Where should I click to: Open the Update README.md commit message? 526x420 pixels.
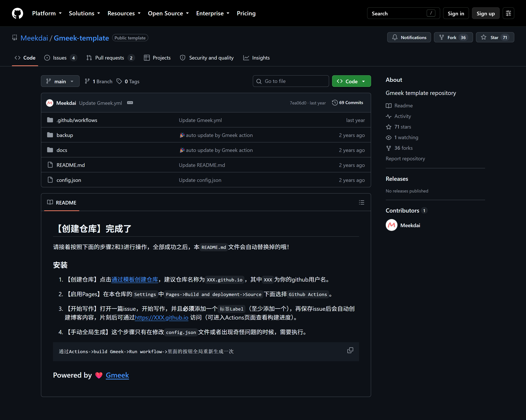[202, 165]
